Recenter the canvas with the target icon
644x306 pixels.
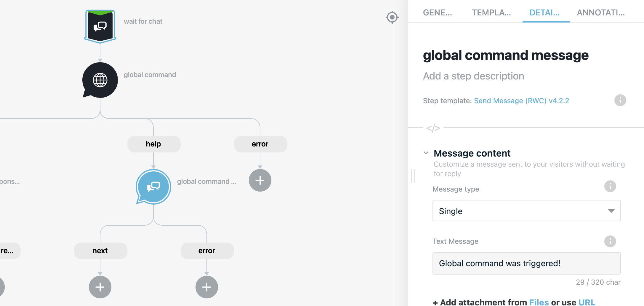click(392, 17)
